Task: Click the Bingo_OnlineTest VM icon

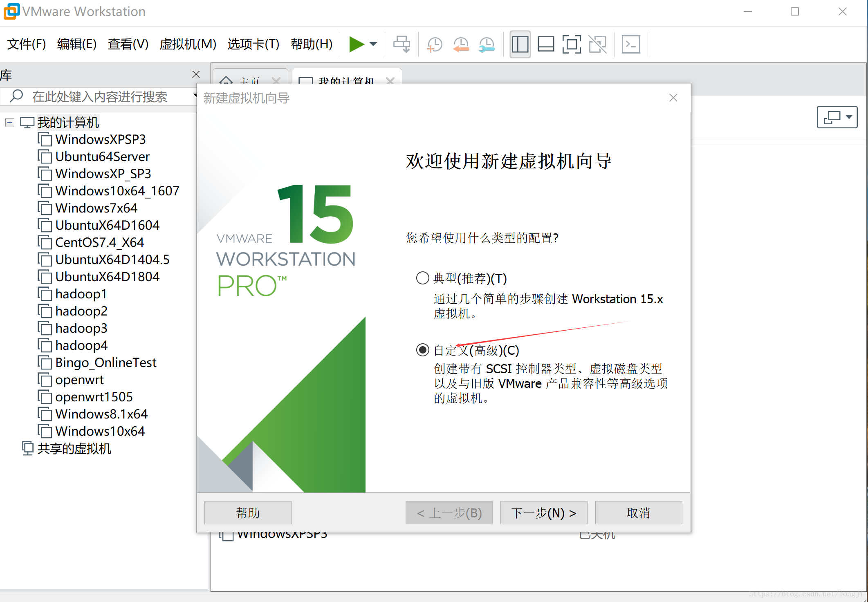Action: point(45,363)
